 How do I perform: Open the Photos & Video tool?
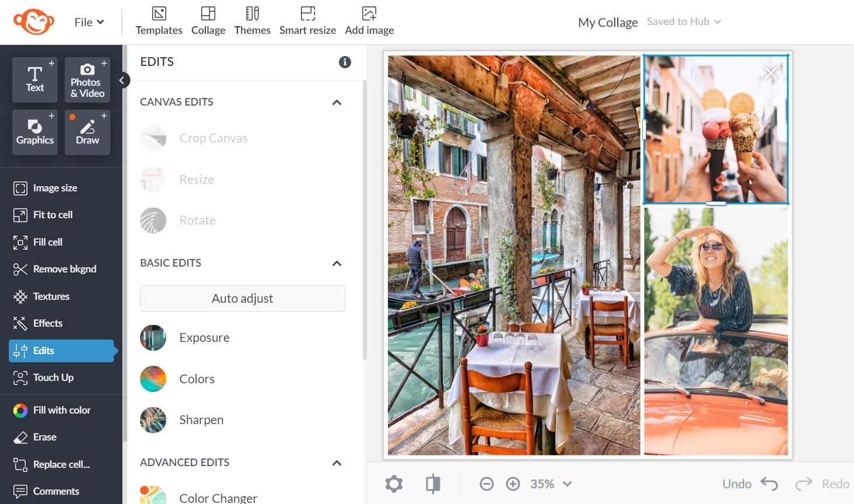87,80
